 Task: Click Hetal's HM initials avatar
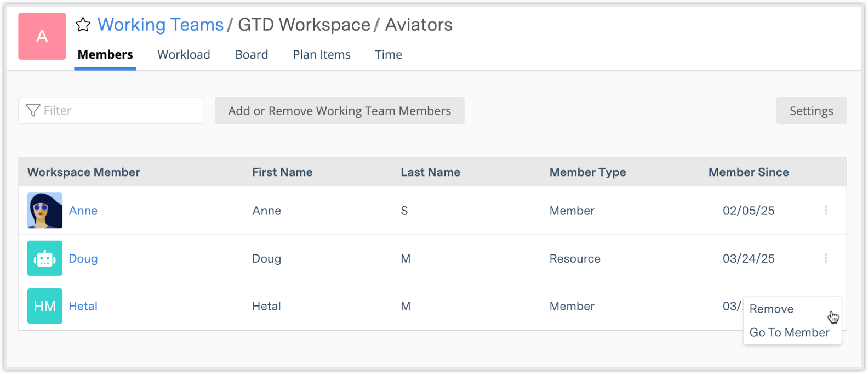coord(45,306)
